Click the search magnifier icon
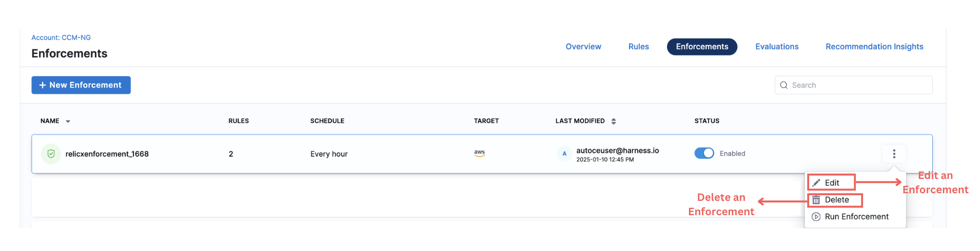The width and height of the screenshot is (980, 251). click(x=784, y=85)
